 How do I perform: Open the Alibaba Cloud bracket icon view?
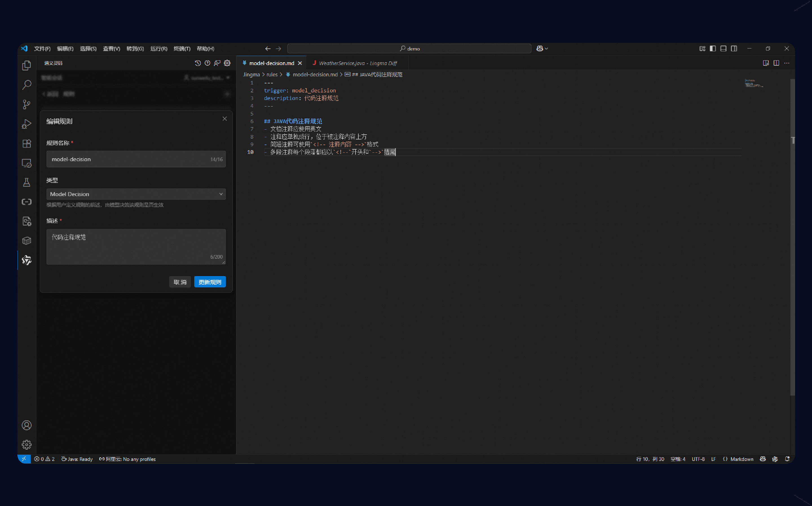click(x=27, y=202)
